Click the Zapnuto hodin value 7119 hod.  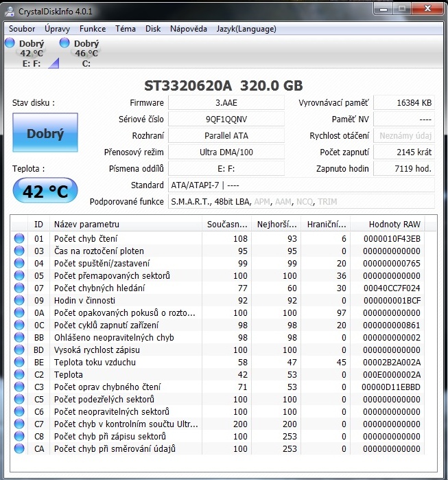click(x=404, y=169)
